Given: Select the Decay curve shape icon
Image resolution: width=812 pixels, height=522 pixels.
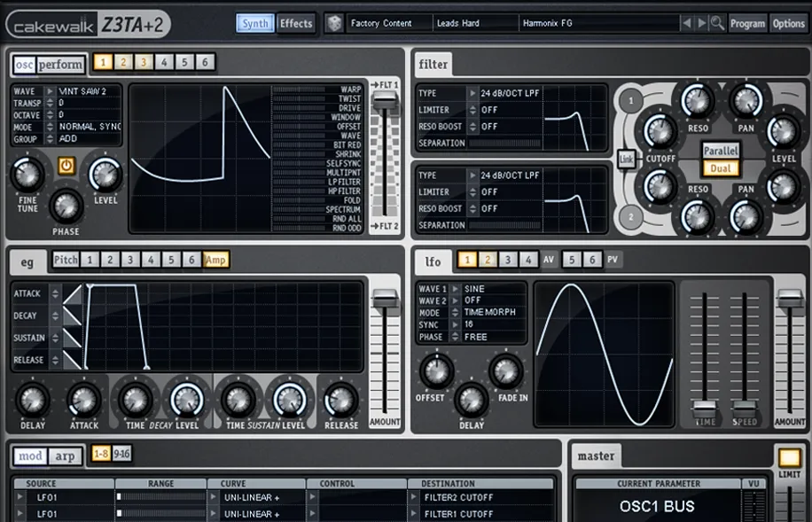Looking at the screenshot, I should point(73,316).
